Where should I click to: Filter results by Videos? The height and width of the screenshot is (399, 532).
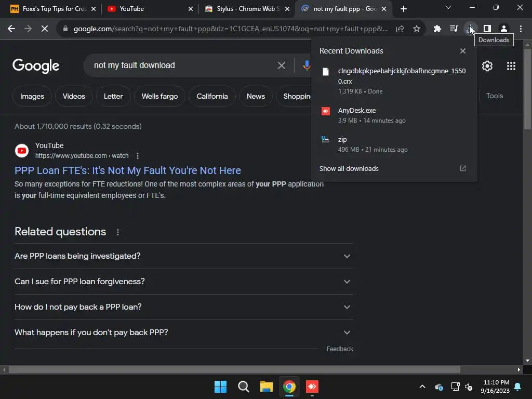point(74,96)
